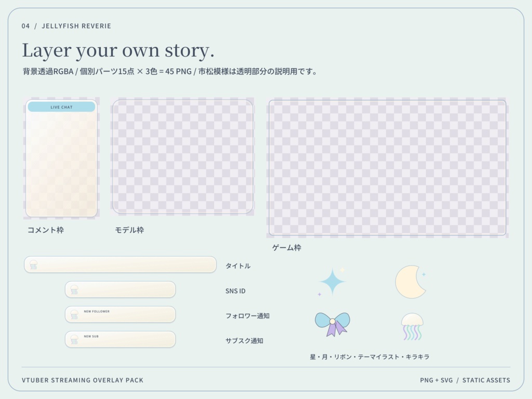Click the jellyfish icon in NEW SUB bar
Viewport: 532px width, 399px height.
point(74,339)
